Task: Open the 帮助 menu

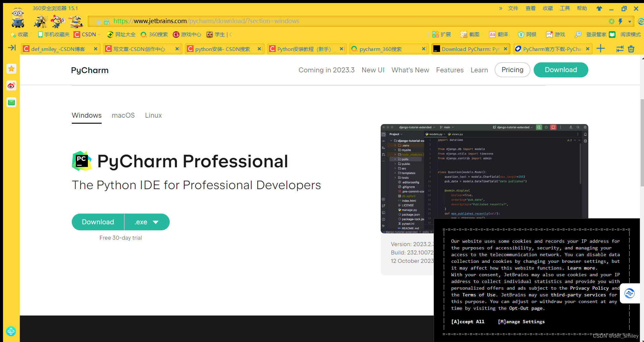Action: point(582,8)
